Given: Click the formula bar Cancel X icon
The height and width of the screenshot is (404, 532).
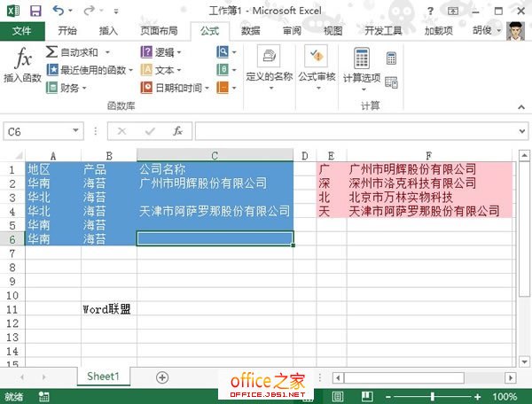Looking at the screenshot, I should (121, 131).
